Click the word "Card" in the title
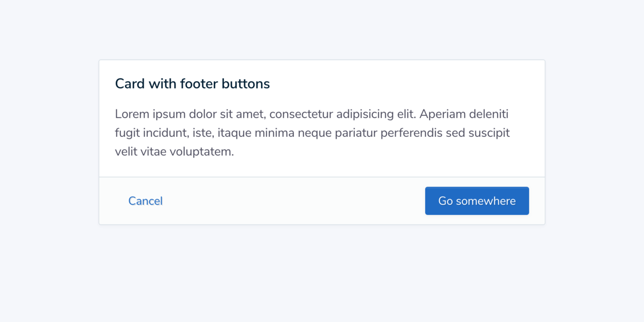The height and width of the screenshot is (322, 644). point(130,84)
